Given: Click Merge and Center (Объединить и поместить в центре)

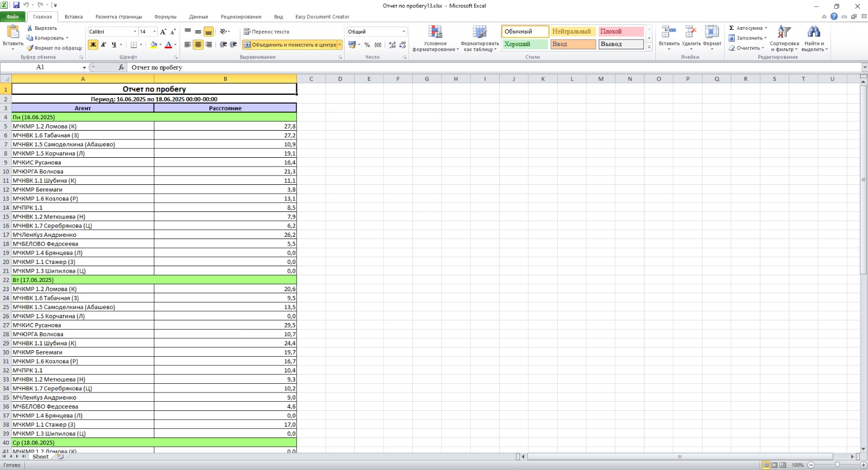Looking at the screenshot, I should [290, 45].
